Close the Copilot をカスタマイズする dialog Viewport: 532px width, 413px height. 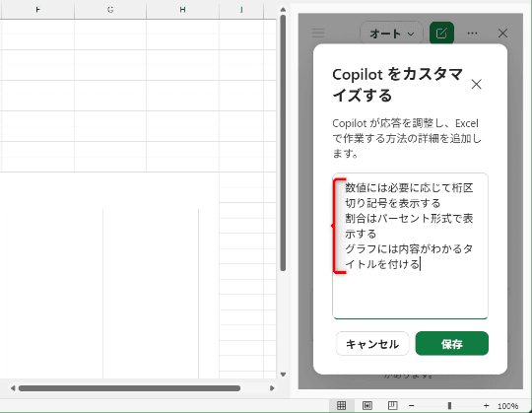pos(477,84)
